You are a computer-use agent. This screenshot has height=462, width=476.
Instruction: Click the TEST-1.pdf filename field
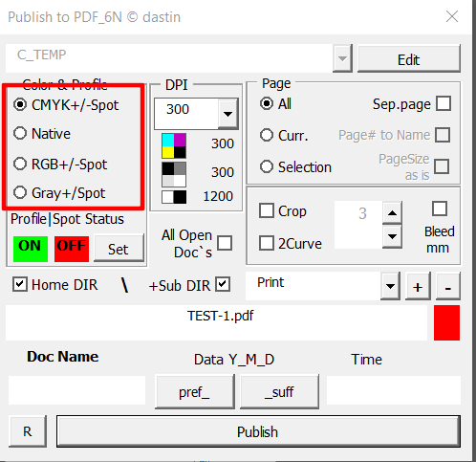(216, 322)
